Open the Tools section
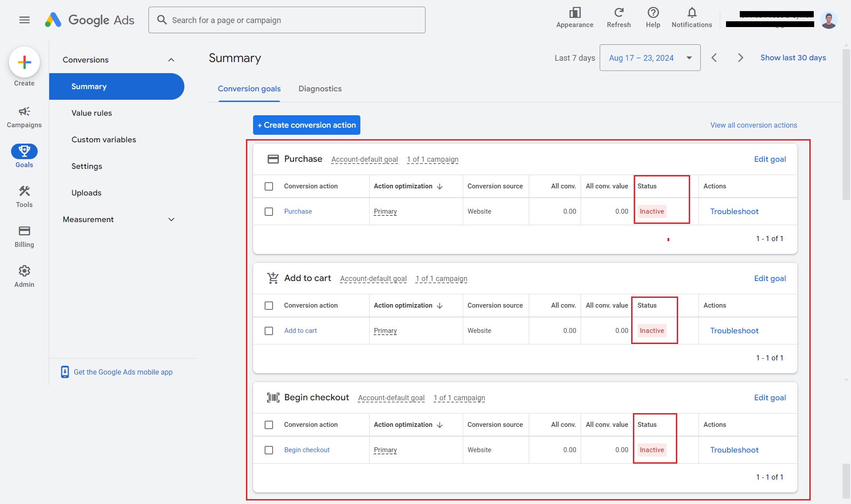The image size is (851, 504). point(24,197)
